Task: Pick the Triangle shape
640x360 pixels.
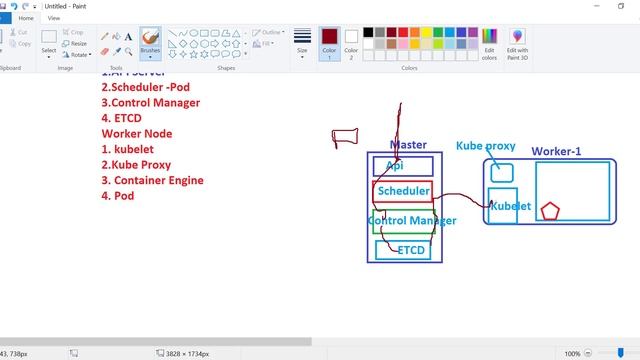Action: [236, 33]
